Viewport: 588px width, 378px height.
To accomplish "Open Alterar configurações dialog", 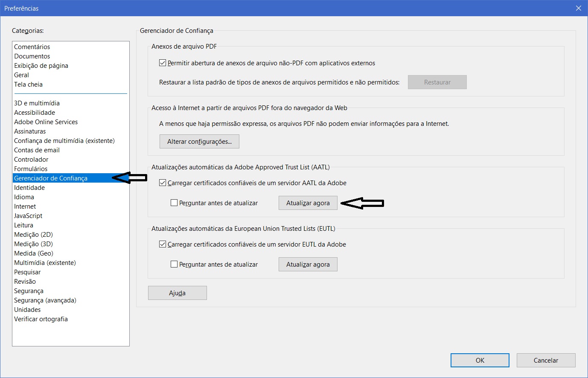I will pos(199,141).
